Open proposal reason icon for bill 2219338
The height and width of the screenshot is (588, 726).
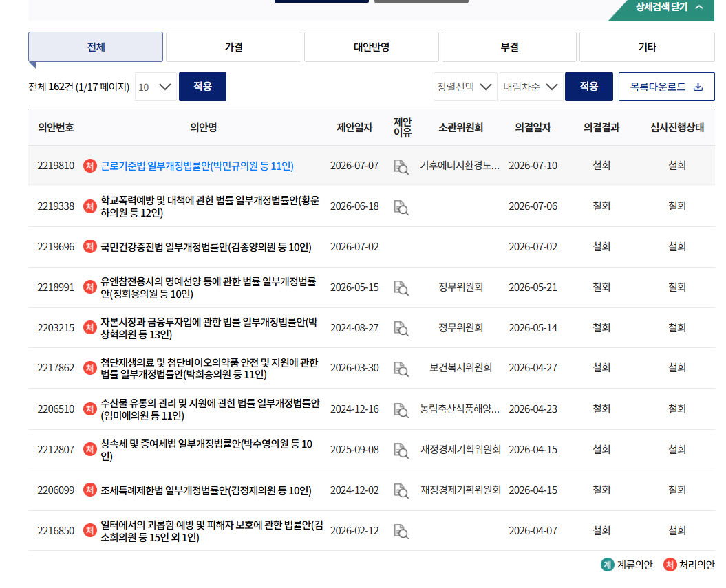click(401, 207)
